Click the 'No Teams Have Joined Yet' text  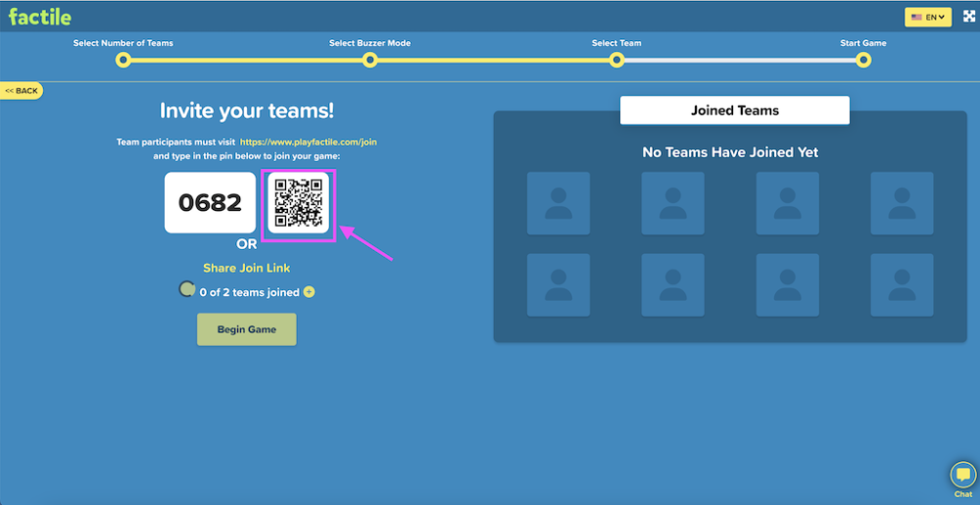[730, 153]
